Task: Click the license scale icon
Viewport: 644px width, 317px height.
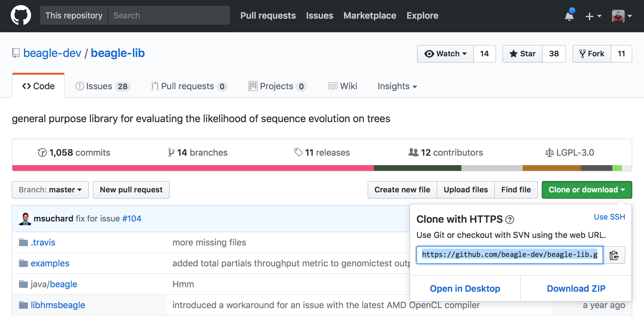Action: pyautogui.click(x=549, y=152)
